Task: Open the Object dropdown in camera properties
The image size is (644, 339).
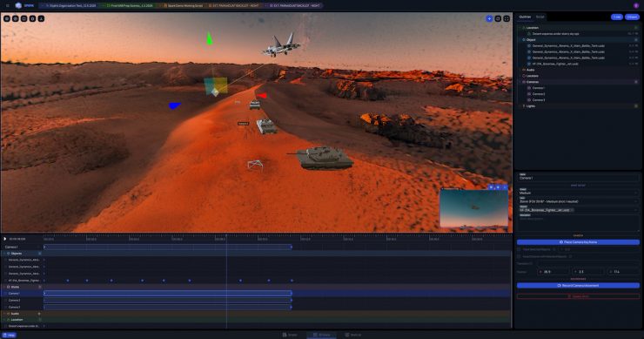Action: (x=578, y=209)
